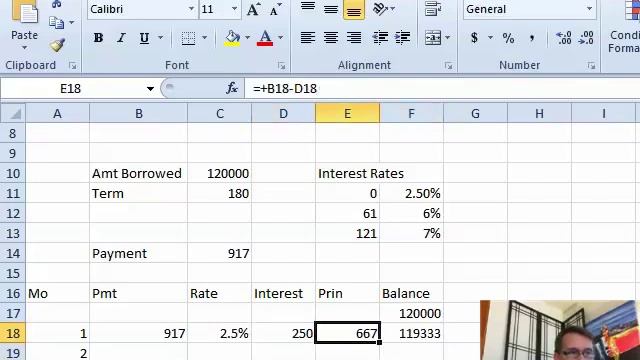
Task: Open Number dialog launcher
Action: pyautogui.click(x=591, y=65)
